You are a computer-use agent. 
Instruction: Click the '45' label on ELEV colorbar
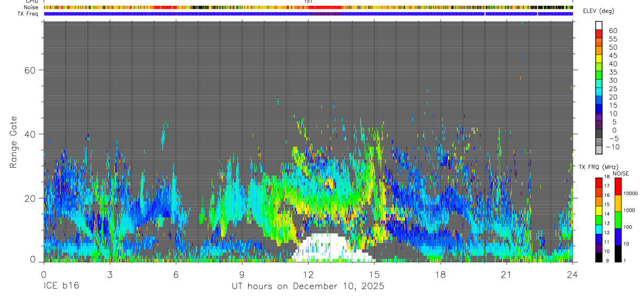coord(613,56)
